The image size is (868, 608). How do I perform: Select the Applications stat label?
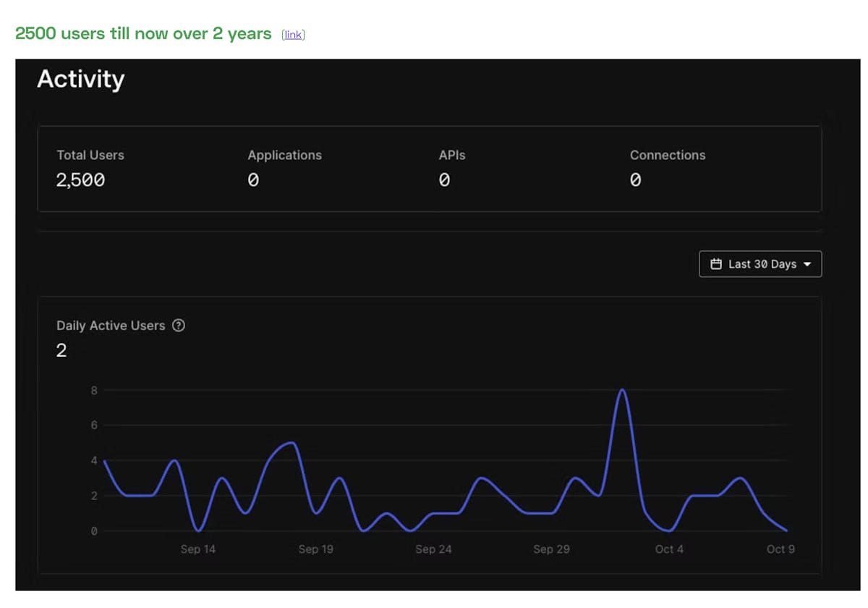pos(284,155)
